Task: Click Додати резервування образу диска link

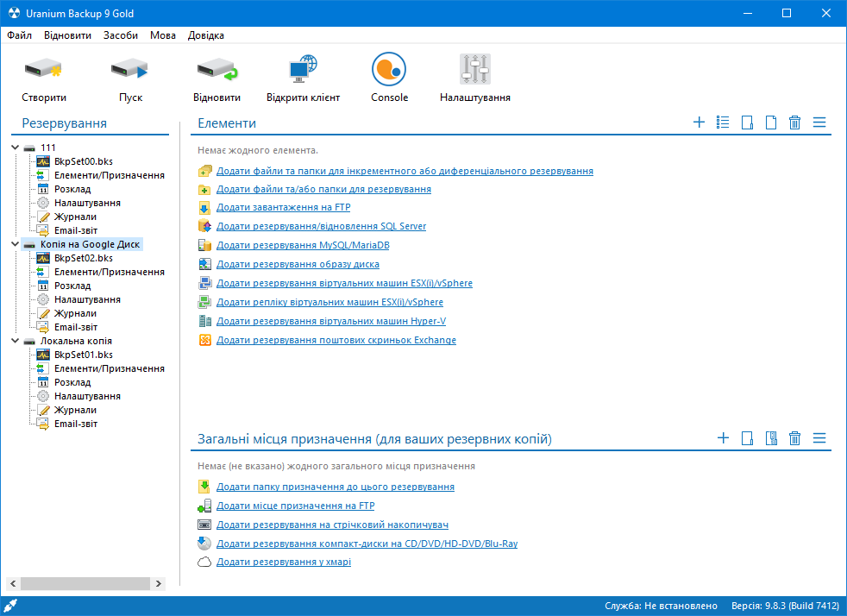Action: [298, 264]
